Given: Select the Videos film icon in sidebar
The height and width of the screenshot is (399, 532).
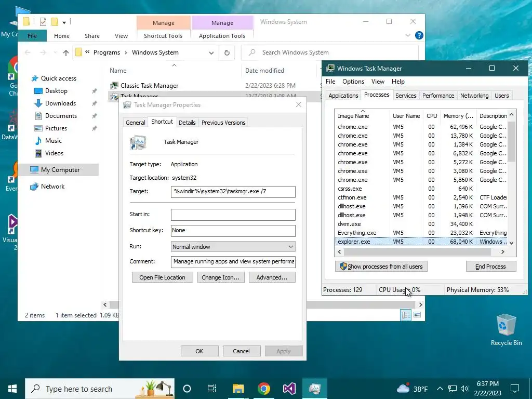Looking at the screenshot, I should pyautogui.click(x=38, y=153).
